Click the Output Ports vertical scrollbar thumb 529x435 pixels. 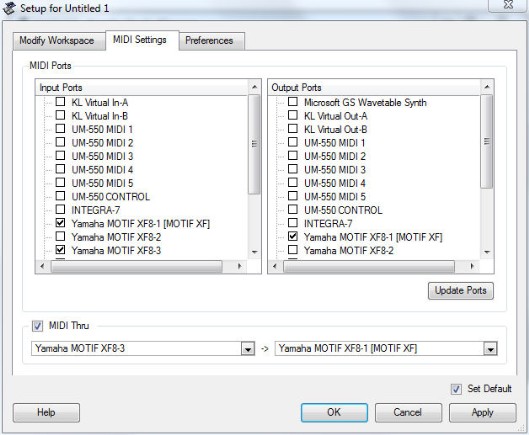[486, 141]
